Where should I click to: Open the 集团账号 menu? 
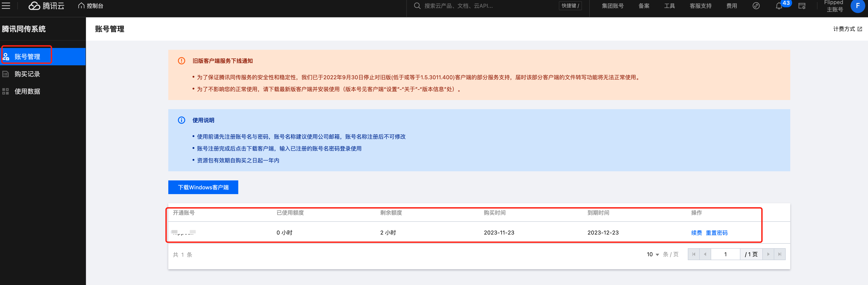612,6
